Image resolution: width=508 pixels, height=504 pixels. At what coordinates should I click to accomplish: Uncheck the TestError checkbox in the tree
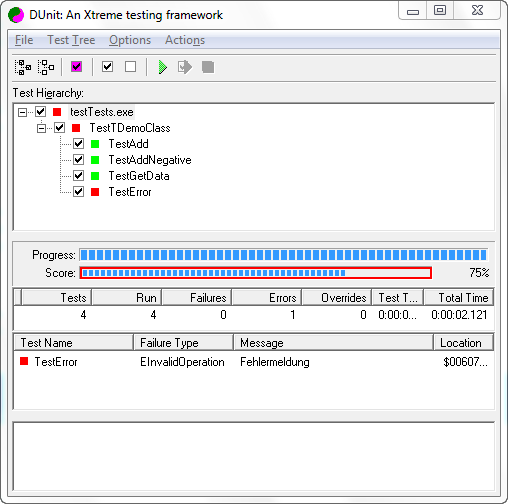coord(78,192)
